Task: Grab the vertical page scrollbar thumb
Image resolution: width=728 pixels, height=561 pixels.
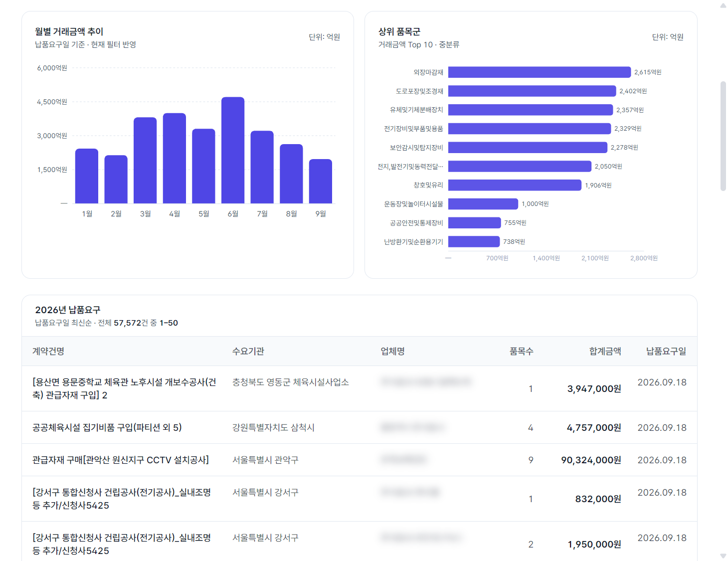Action: pos(723,136)
